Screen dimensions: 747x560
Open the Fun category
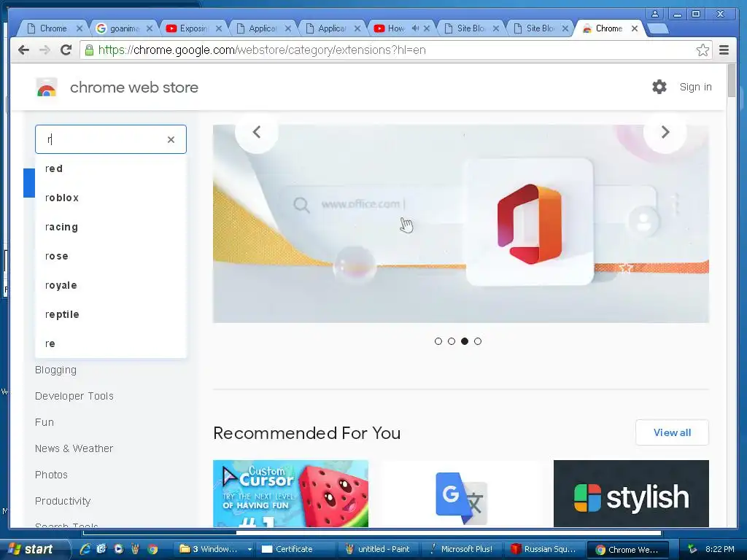point(44,422)
